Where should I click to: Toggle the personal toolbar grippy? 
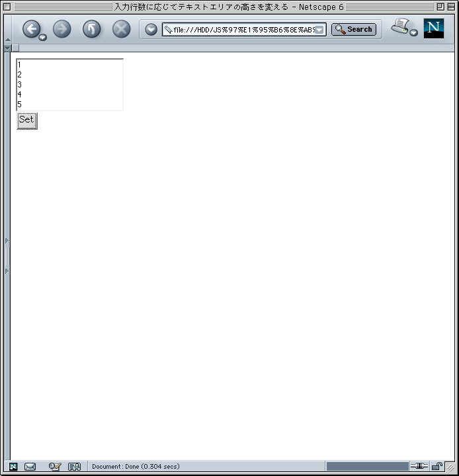point(8,48)
